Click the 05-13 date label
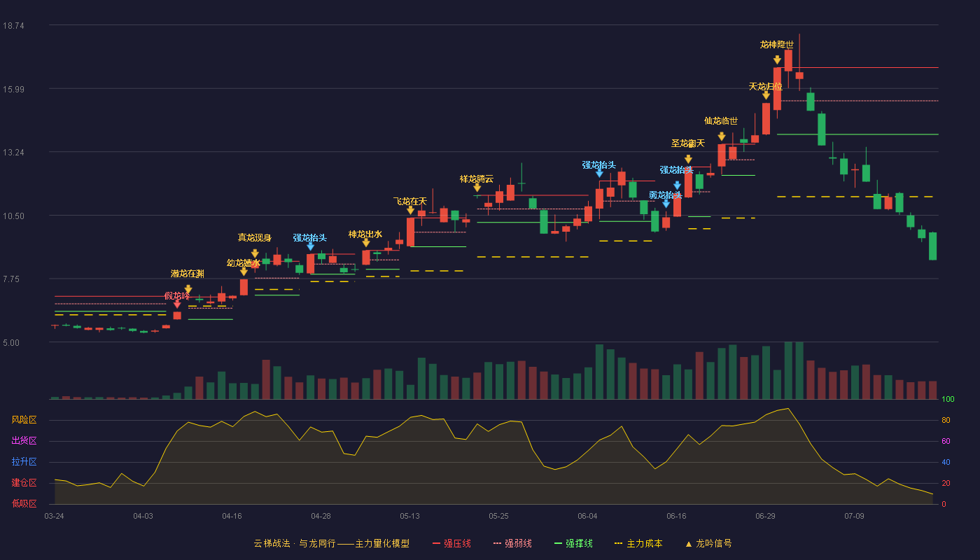Image resolution: width=980 pixels, height=560 pixels. [409, 516]
